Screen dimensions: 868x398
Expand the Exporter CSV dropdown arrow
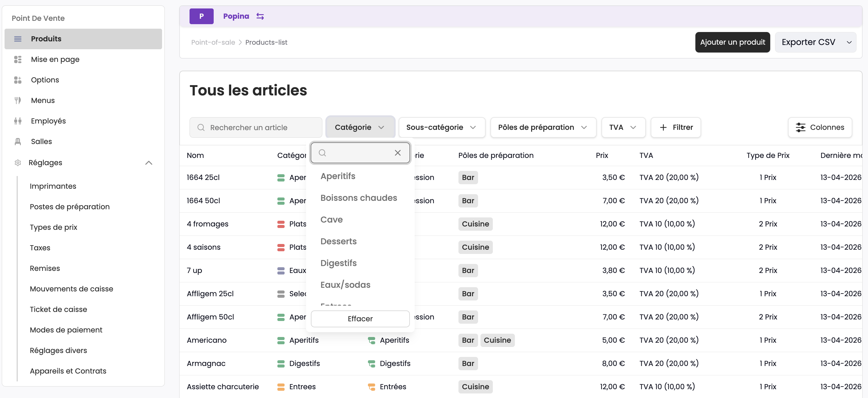[849, 43]
